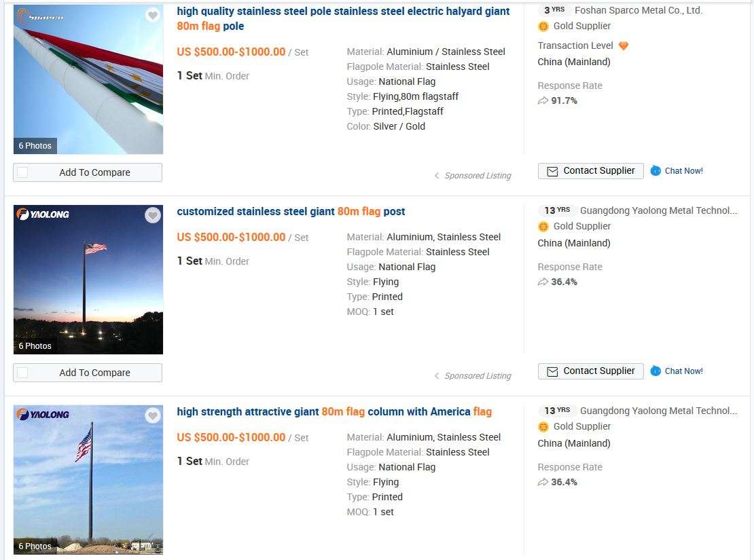
Task: Visit Foshan Sparco Metal Co., Ltd. page
Action: [638, 10]
